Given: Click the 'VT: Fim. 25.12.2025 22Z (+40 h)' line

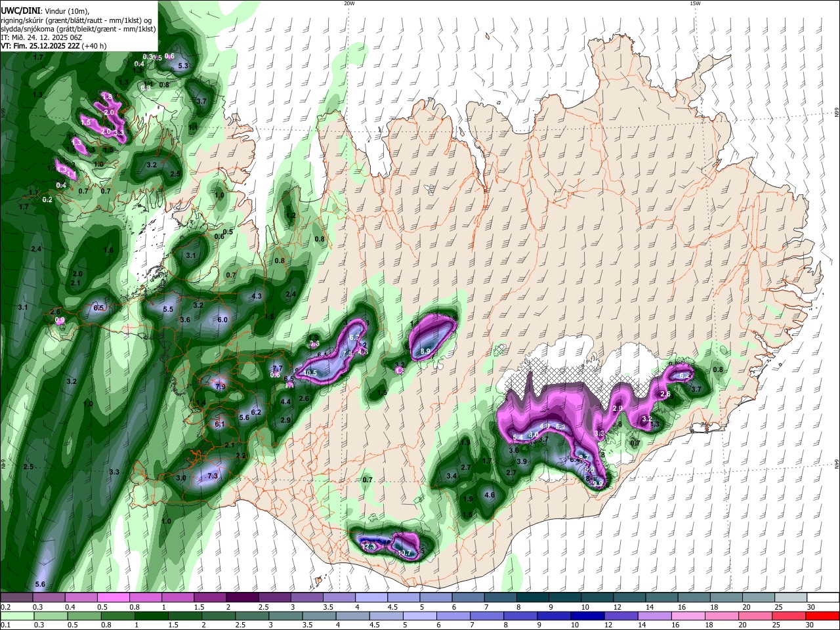Looking at the screenshot, I should [x=53, y=46].
